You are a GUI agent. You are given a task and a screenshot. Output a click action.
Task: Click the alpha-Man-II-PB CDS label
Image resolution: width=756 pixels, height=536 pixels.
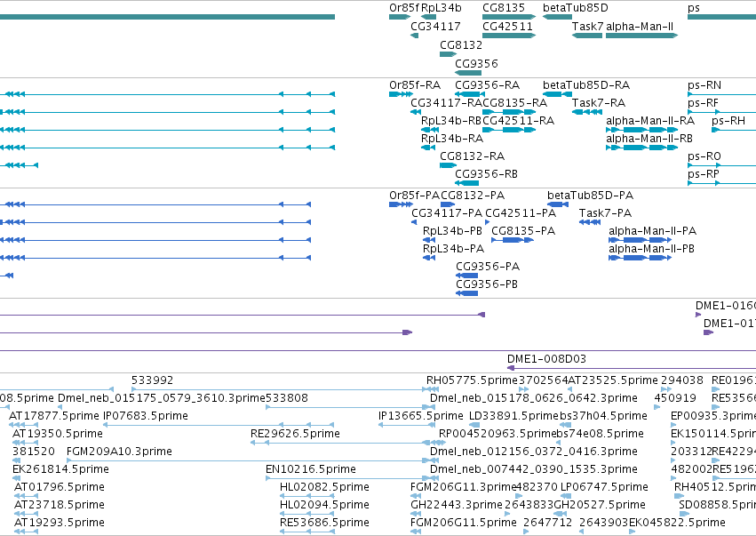651,249
